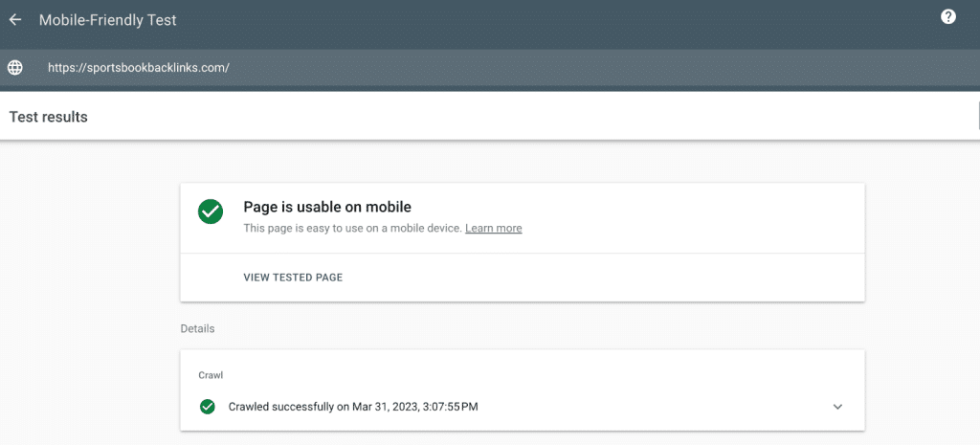The image size is (980, 445).
Task: Open the help question mark icon
Action: click(948, 16)
